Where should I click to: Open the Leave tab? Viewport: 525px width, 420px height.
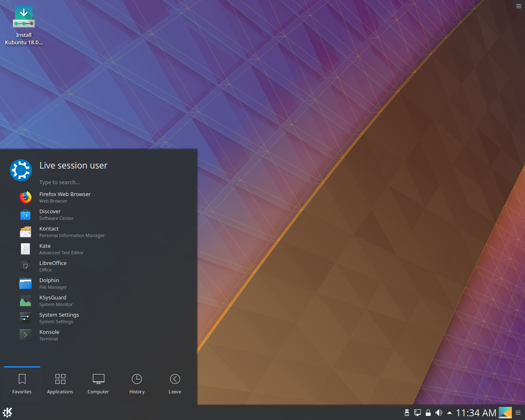[x=175, y=384]
